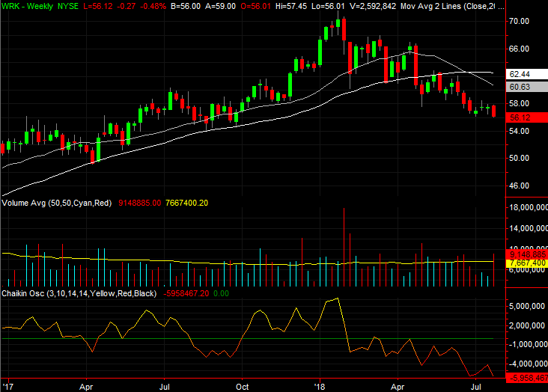Click the 14,000,000 volume axis label
Image resolution: width=548 pixels, height=392 pixels.
[529, 228]
